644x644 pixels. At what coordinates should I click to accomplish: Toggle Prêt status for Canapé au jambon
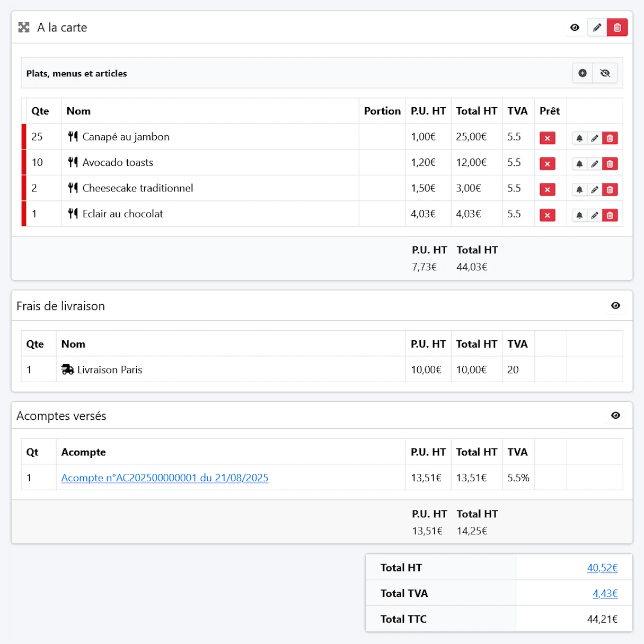click(x=547, y=138)
